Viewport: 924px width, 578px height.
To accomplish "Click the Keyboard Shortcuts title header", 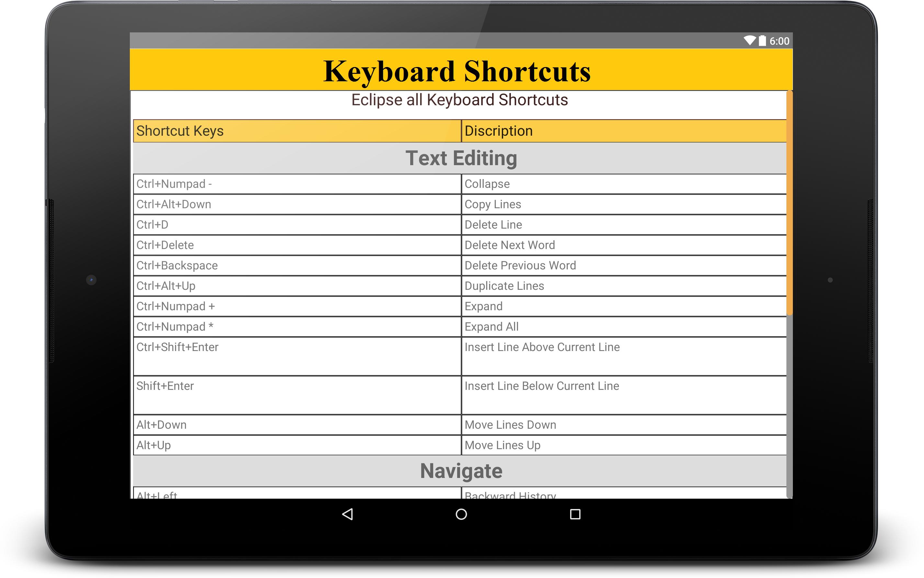I will (461, 70).
